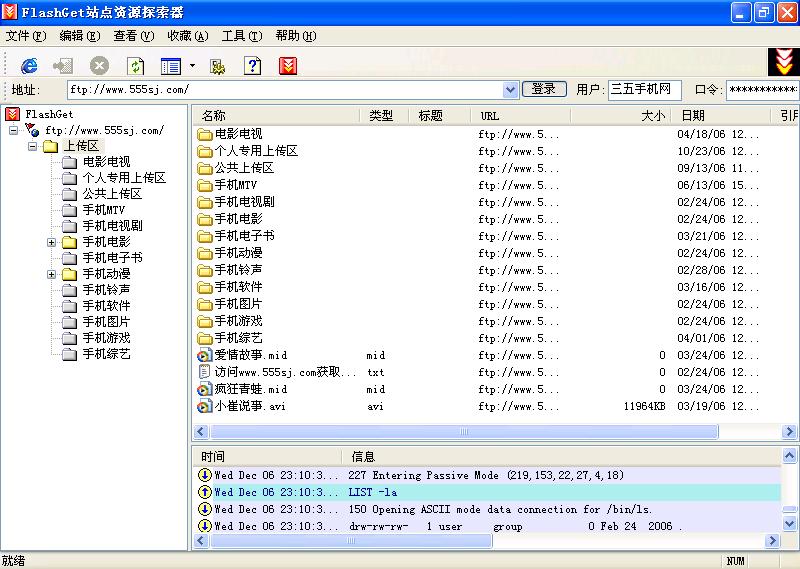
Task: Select 手机铃声 folder in tree
Action: (x=106, y=290)
